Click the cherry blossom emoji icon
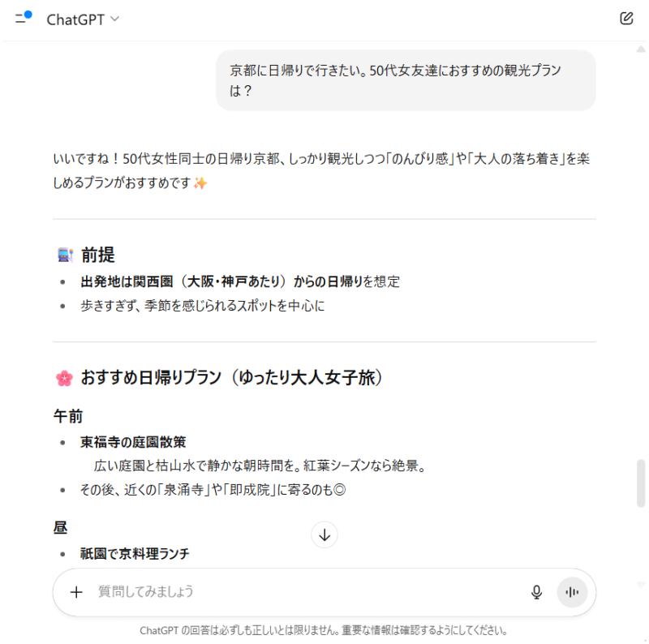The width and height of the screenshot is (649, 644). [x=64, y=378]
